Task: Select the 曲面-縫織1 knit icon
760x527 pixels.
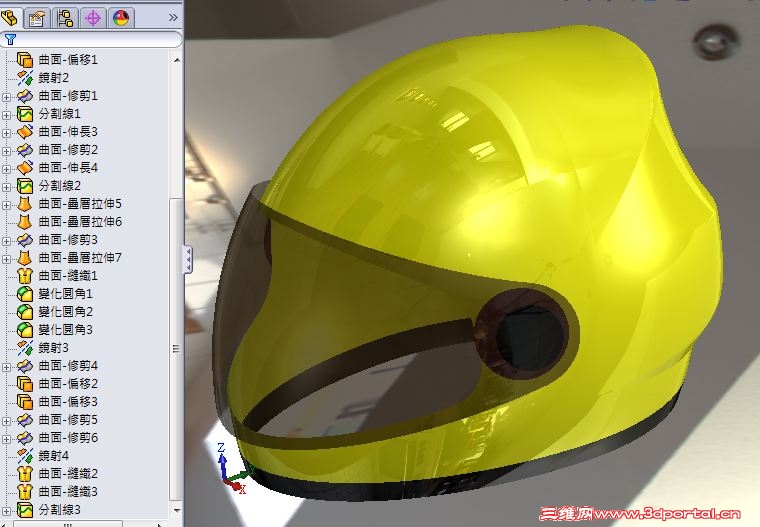Action: [x=25, y=276]
